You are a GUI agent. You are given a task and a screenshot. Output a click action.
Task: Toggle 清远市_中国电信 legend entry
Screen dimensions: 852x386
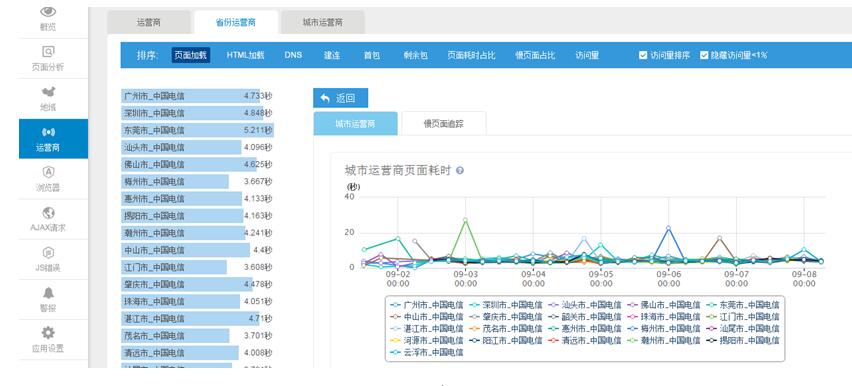coord(584,341)
